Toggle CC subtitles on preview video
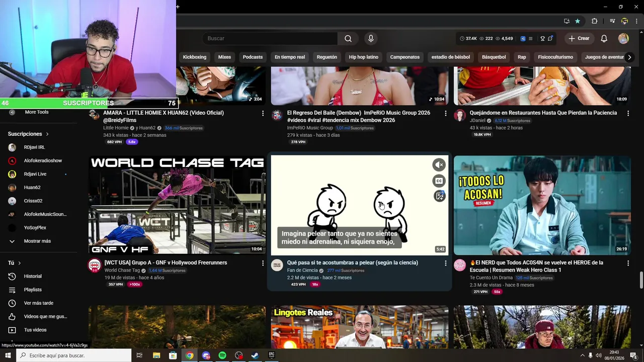 coord(439,181)
